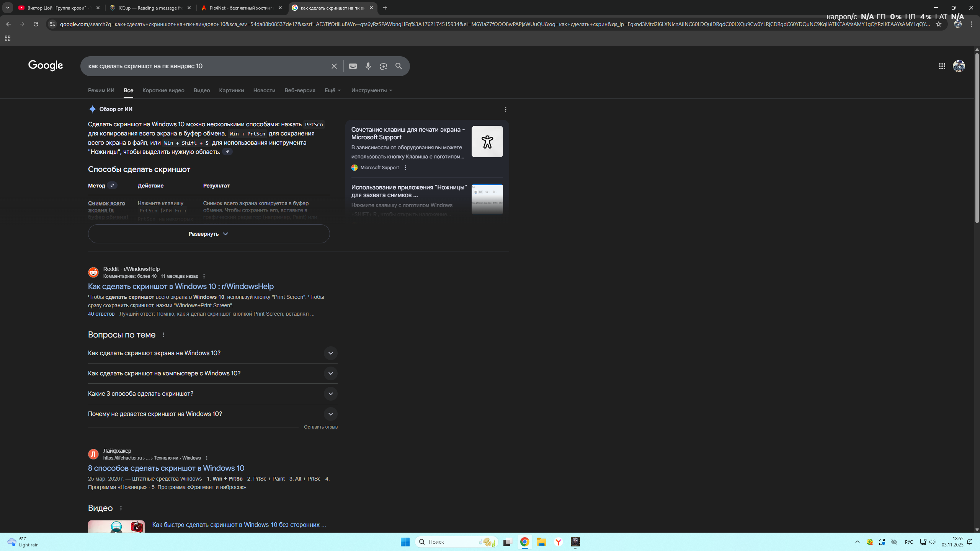Screen dimensions: 980x551
Task: Open the on-screen keyboard icon in the search box
Action: click(353, 66)
